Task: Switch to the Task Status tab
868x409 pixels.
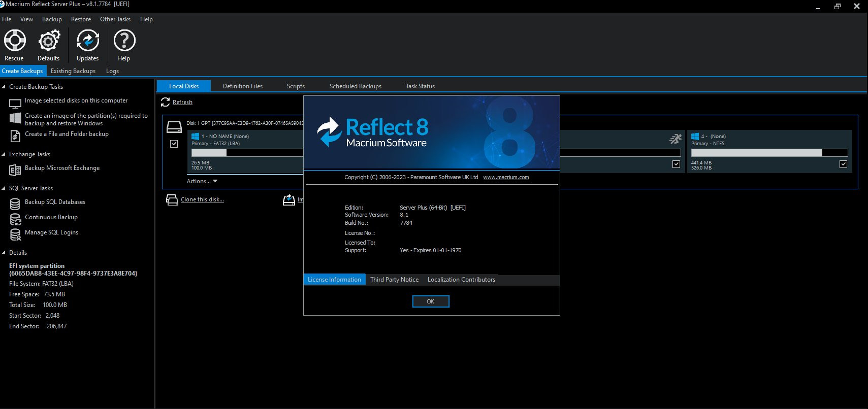Action: [x=420, y=86]
